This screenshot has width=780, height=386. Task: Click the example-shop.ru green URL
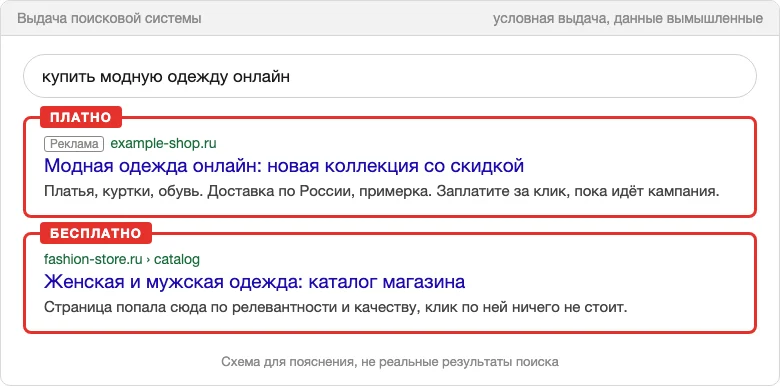point(163,144)
